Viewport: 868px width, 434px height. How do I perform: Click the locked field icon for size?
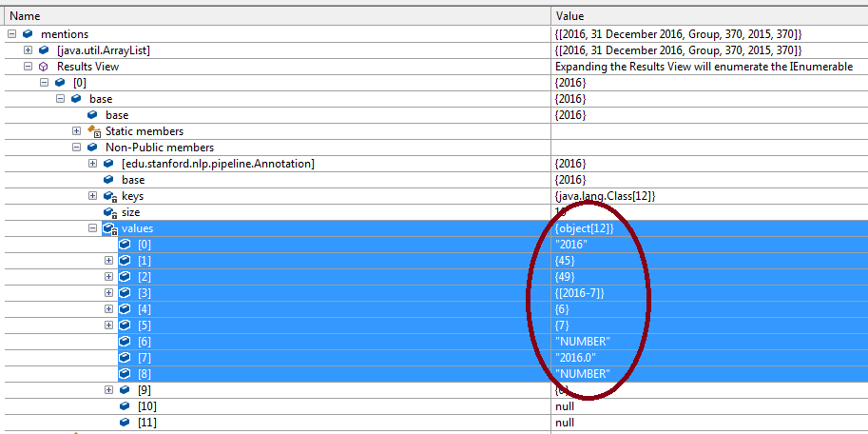109,212
